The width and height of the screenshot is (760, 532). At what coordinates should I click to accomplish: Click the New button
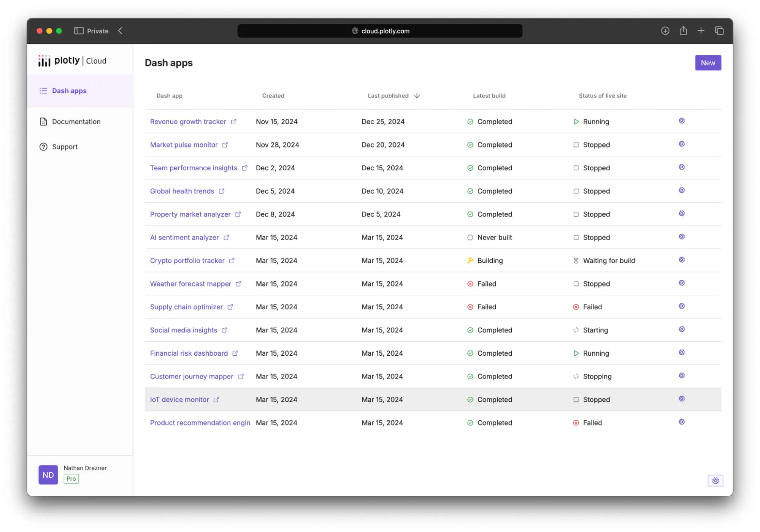[708, 63]
